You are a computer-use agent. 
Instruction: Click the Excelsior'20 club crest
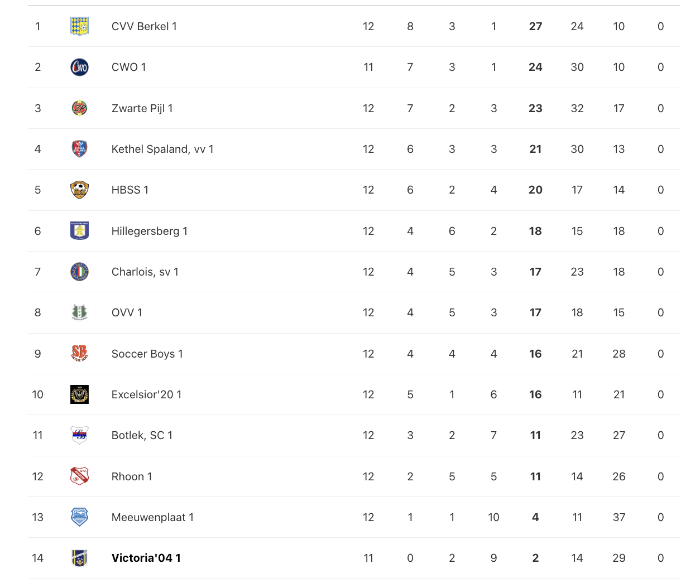pyautogui.click(x=79, y=394)
